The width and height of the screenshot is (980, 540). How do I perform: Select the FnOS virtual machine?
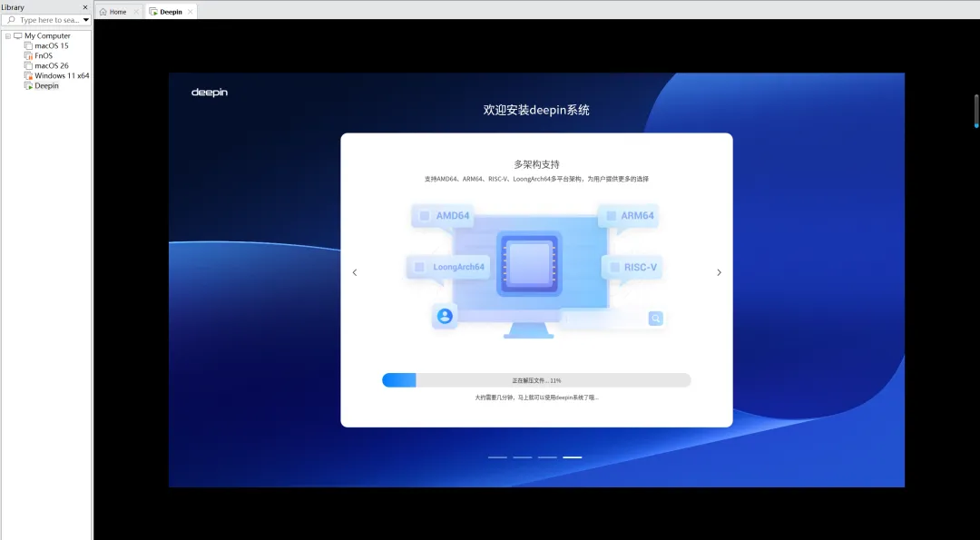pos(44,55)
